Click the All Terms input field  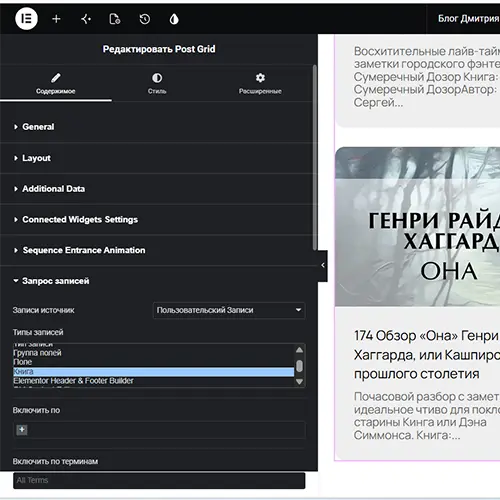[159, 480]
